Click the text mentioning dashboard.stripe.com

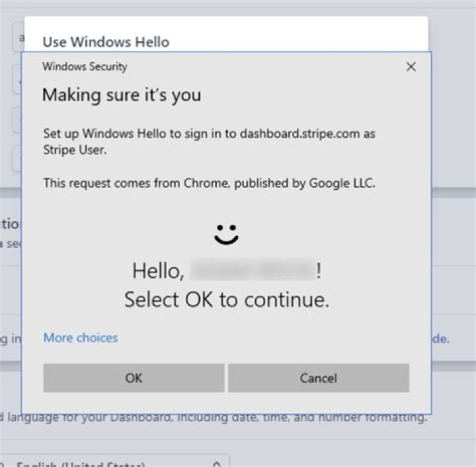click(x=210, y=142)
